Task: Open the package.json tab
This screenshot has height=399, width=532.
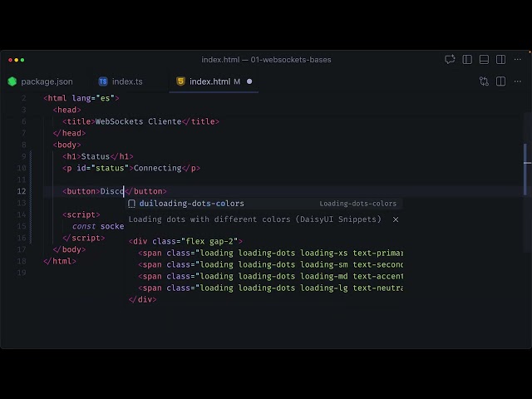Action: pos(41,81)
